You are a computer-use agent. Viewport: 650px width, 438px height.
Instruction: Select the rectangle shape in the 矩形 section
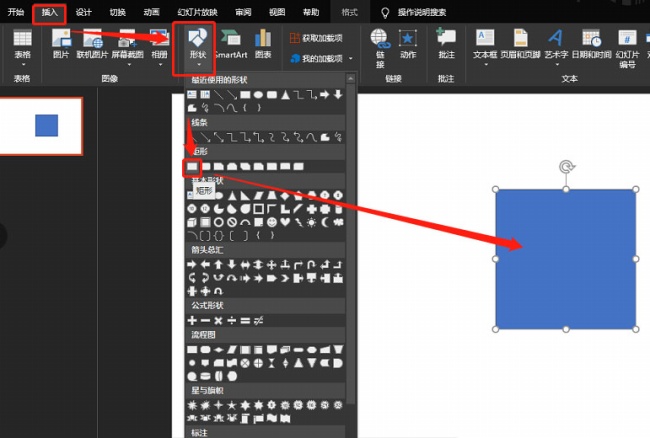tap(192, 166)
